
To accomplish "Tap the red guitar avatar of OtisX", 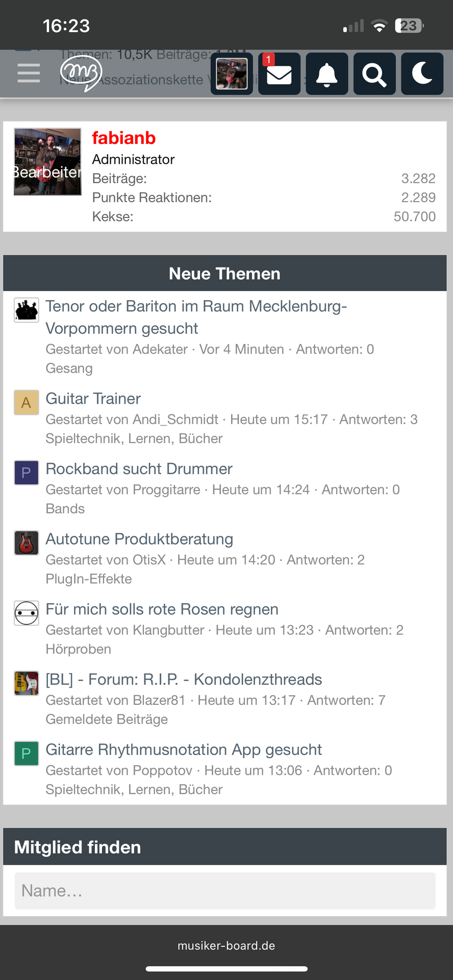I will 27,543.
